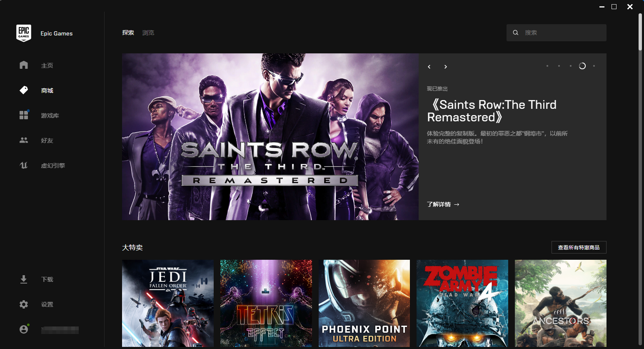Click the 了解详情 link
The width and height of the screenshot is (644, 349).
tap(443, 204)
